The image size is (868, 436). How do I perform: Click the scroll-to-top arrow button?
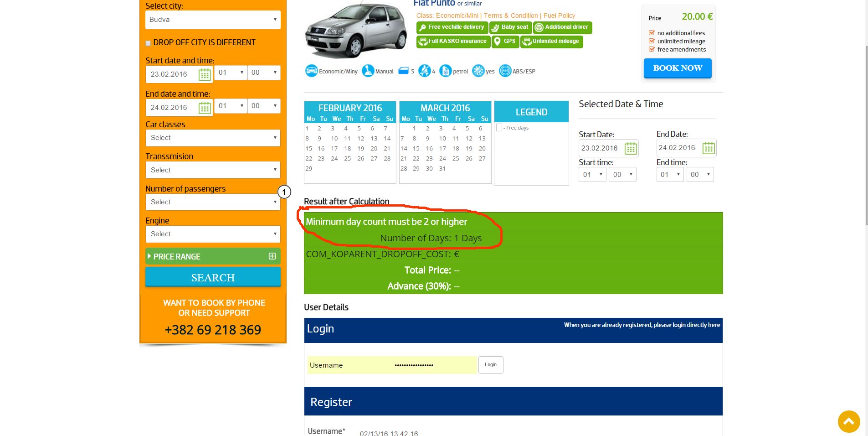pos(849,421)
